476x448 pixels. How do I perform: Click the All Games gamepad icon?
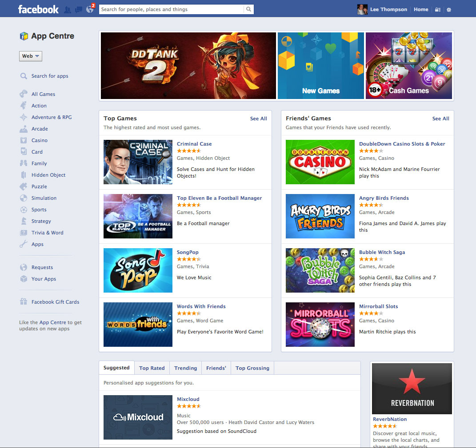coord(24,94)
